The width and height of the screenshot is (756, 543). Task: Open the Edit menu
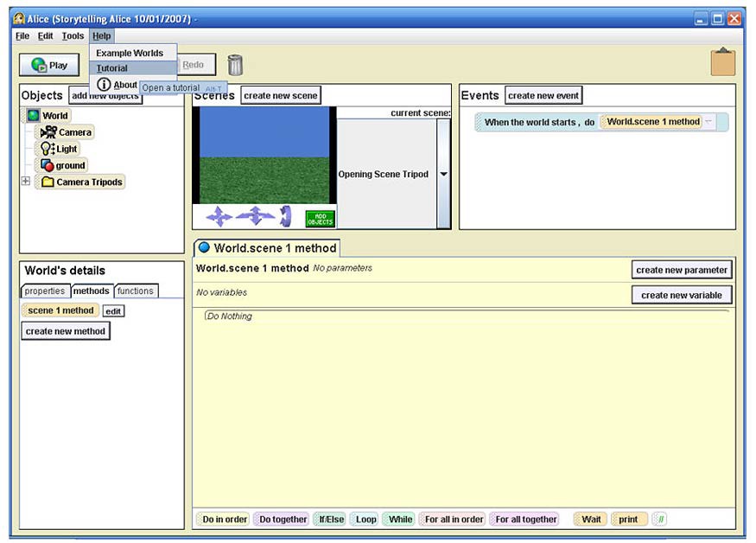coord(45,35)
